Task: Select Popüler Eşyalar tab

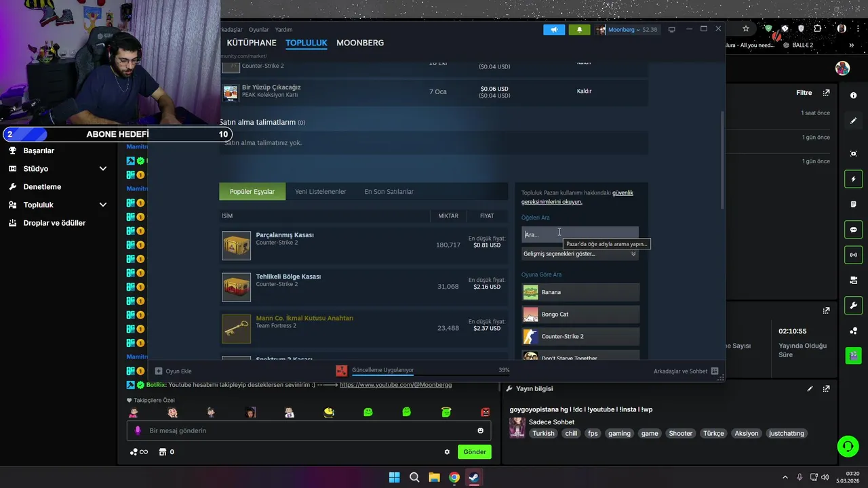Action: tap(252, 192)
